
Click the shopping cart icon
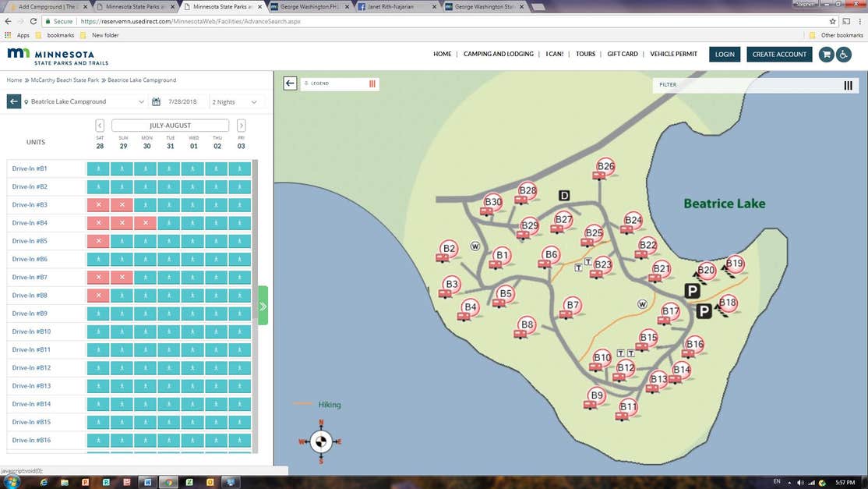point(827,55)
